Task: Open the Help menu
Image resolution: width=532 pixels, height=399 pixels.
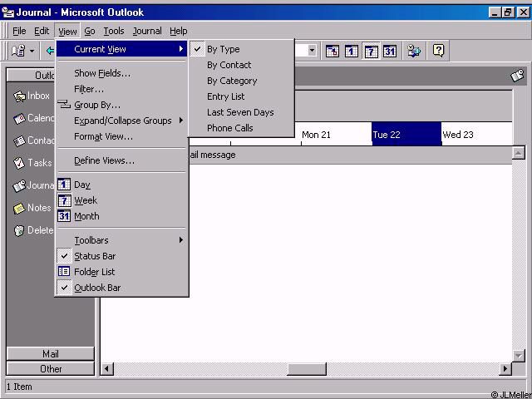Action: click(179, 32)
